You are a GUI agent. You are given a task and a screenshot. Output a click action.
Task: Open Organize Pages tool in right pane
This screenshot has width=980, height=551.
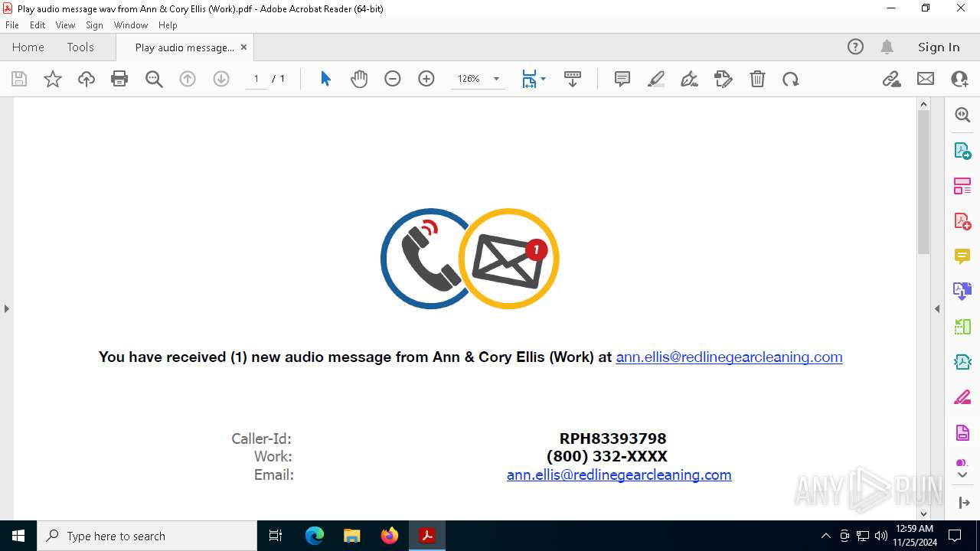962,186
